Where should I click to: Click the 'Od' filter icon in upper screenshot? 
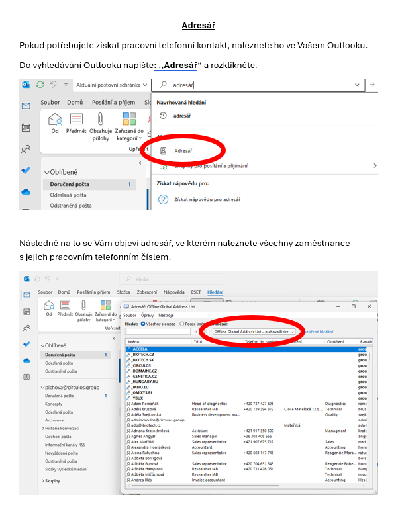[x=55, y=119]
